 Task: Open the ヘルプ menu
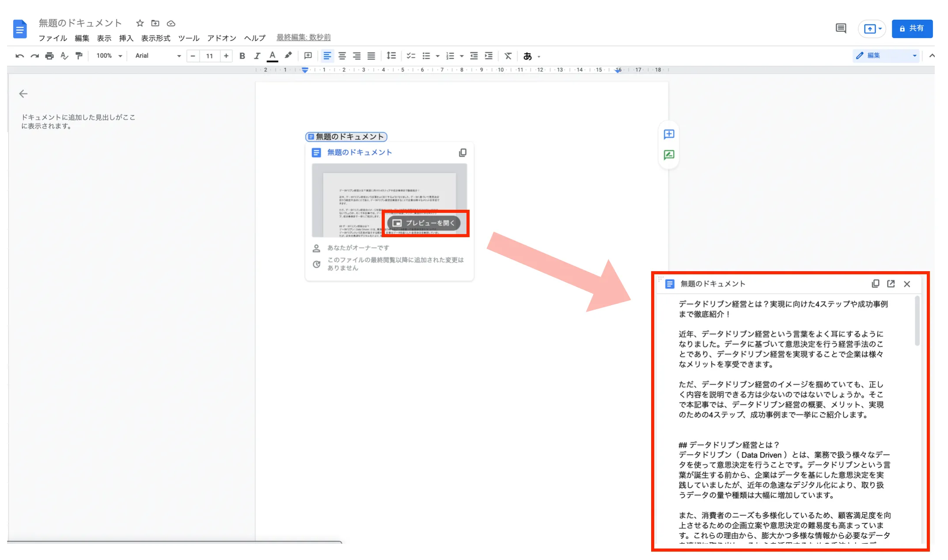click(x=255, y=38)
